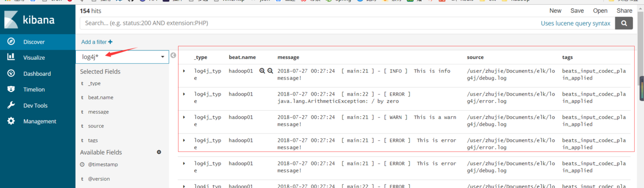Image resolution: width=644 pixels, height=188 pixels.
Task: Open the Visualize bar chart icon
Action: coord(11,58)
